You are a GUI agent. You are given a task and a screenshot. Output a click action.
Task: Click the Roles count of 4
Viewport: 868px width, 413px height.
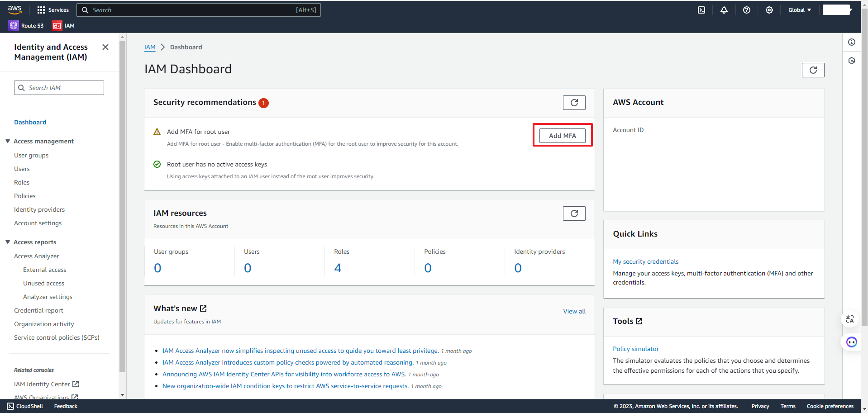(x=338, y=268)
